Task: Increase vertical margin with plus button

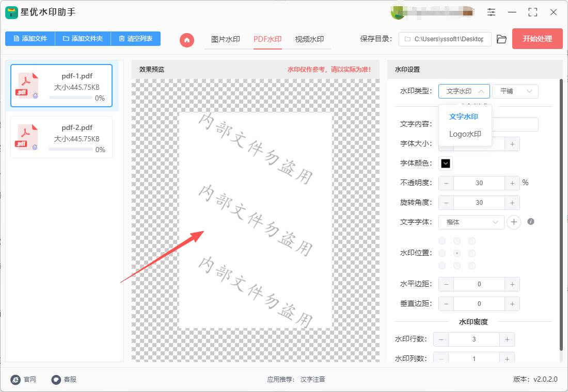Action: (512, 304)
